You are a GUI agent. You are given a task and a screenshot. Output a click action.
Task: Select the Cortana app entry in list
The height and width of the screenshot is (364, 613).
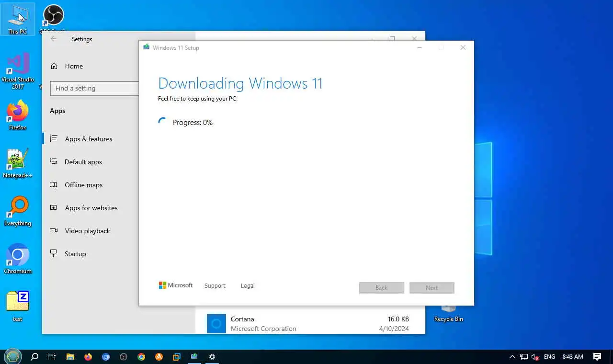tap(310, 323)
